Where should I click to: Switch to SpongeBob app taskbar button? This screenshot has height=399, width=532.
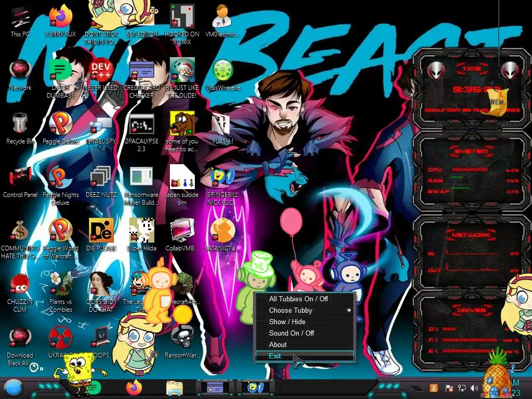coord(256,388)
